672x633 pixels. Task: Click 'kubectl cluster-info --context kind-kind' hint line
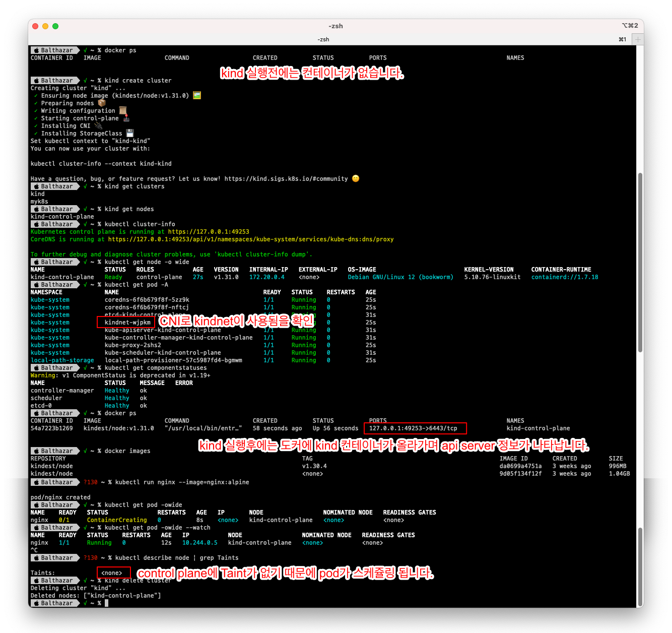pos(101,164)
